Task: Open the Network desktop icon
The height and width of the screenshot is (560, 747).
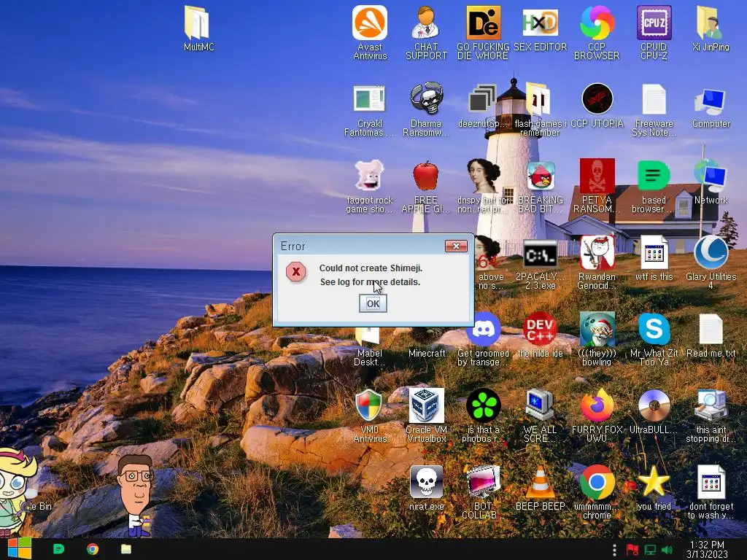Action: 711,176
